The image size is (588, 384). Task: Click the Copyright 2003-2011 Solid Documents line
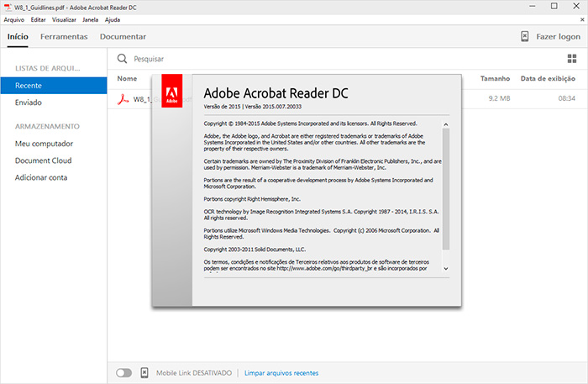pos(255,250)
